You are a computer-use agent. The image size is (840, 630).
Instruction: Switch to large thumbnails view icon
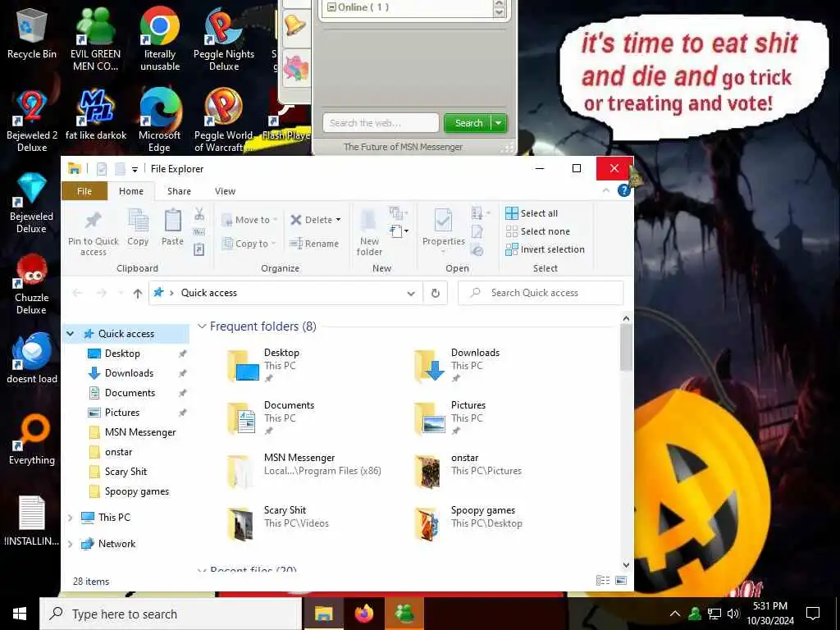coord(621,580)
